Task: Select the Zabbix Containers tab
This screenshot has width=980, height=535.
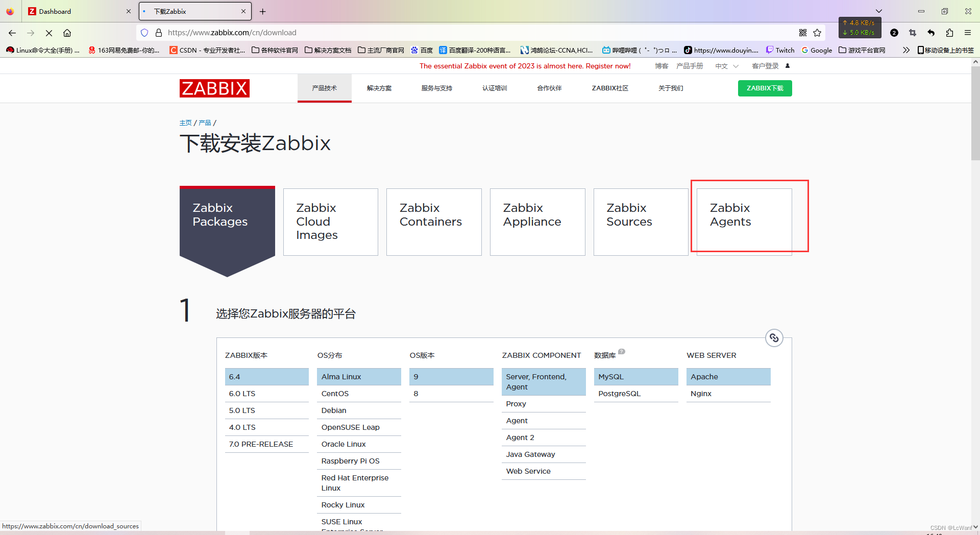Action: pos(434,222)
